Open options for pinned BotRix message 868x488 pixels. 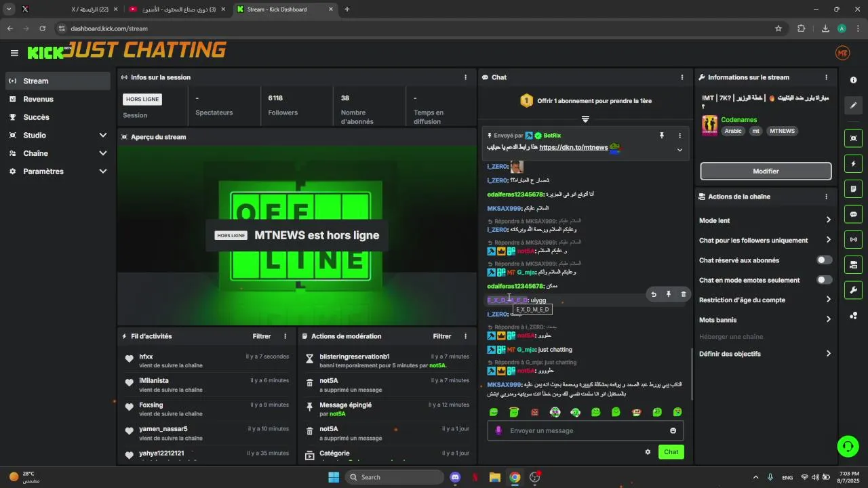pyautogui.click(x=679, y=136)
